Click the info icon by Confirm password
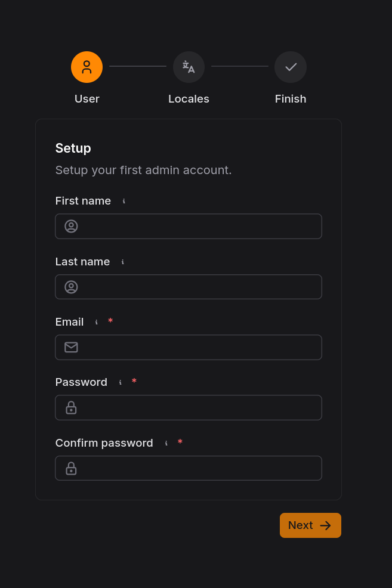 click(x=166, y=444)
